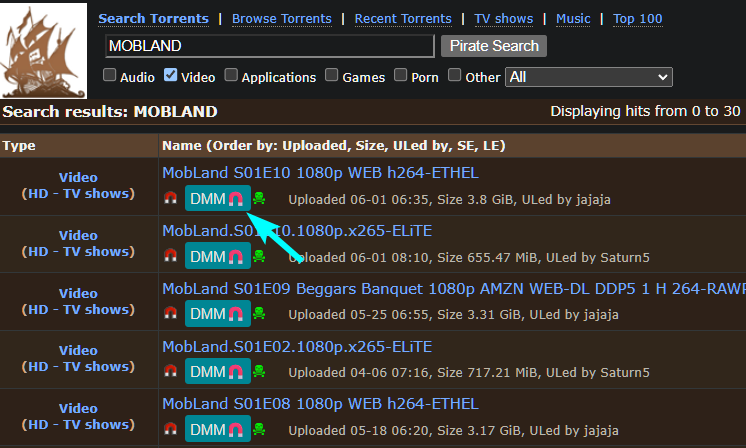Click green skull icon for S01E09 Beggars Banquet
The image size is (746, 448).
pos(259,313)
